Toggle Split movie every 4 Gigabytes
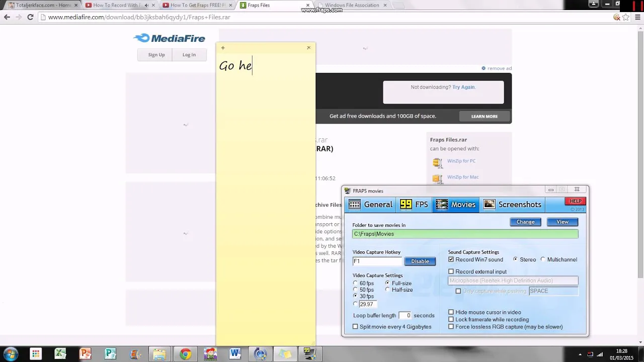The height and width of the screenshot is (362, 644). tap(356, 327)
